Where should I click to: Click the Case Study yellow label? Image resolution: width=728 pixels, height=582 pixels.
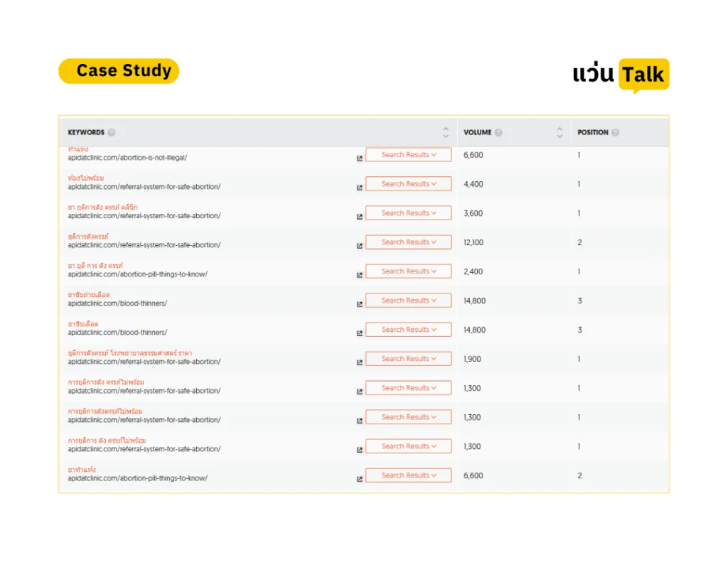point(119,71)
